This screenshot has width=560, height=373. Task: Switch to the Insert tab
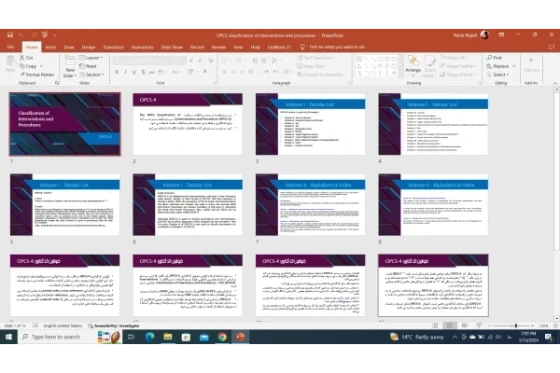[50, 47]
